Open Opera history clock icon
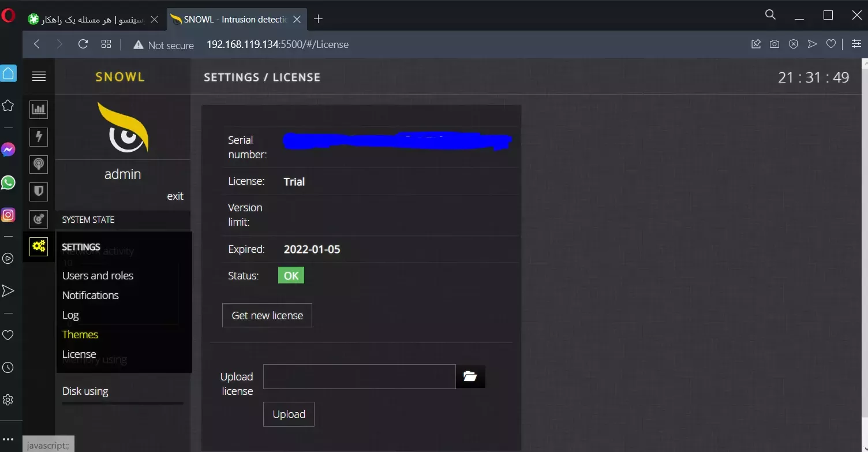Screen dimensions: 868x452 tap(8, 367)
